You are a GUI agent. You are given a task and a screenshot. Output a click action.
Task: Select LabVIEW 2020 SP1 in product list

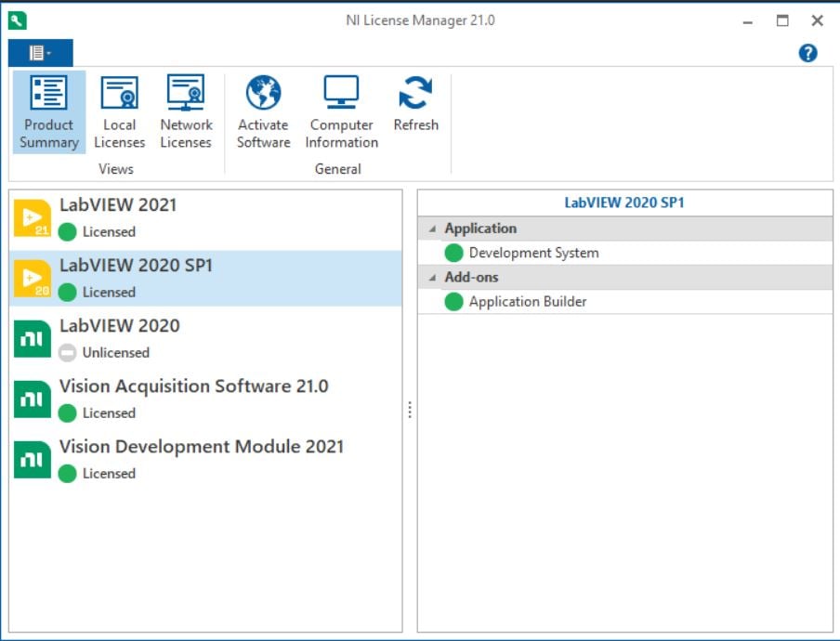[205, 279]
